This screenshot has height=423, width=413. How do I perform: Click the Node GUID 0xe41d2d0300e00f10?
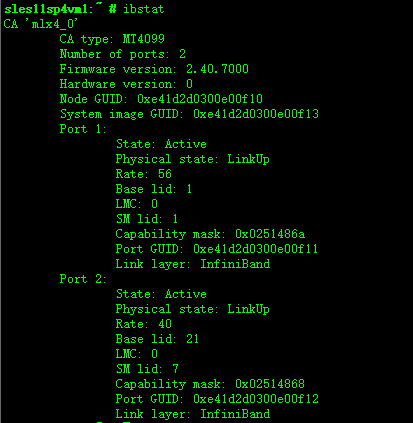tap(200, 99)
